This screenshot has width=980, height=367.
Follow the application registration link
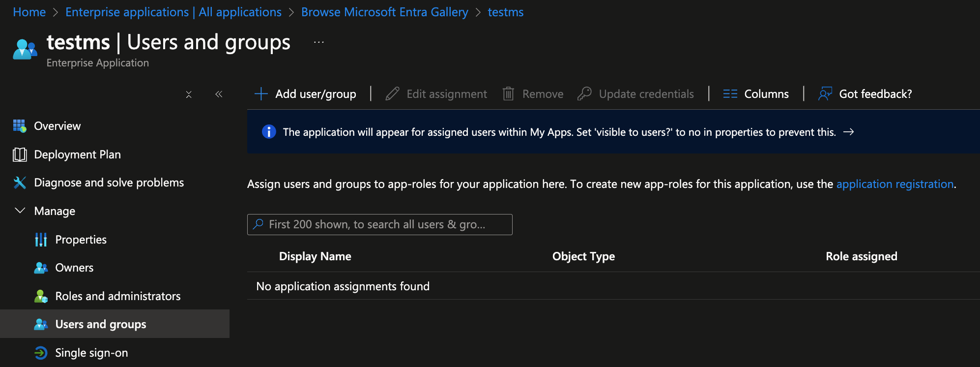coord(894,184)
